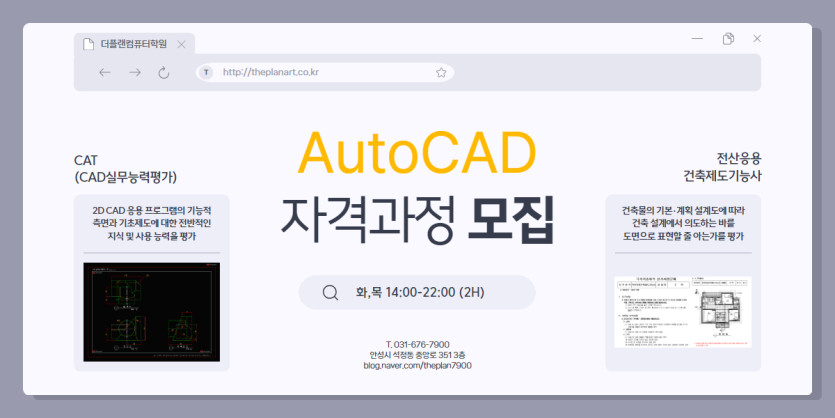Image resolution: width=835 pixels, height=418 pixels.
Task: Click the phone number T. 031-676-7900
Action: pos(418,345)
